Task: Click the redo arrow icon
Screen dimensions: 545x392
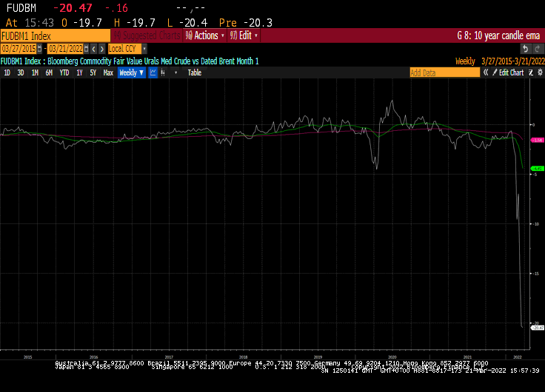Action: tap(536, 49)
